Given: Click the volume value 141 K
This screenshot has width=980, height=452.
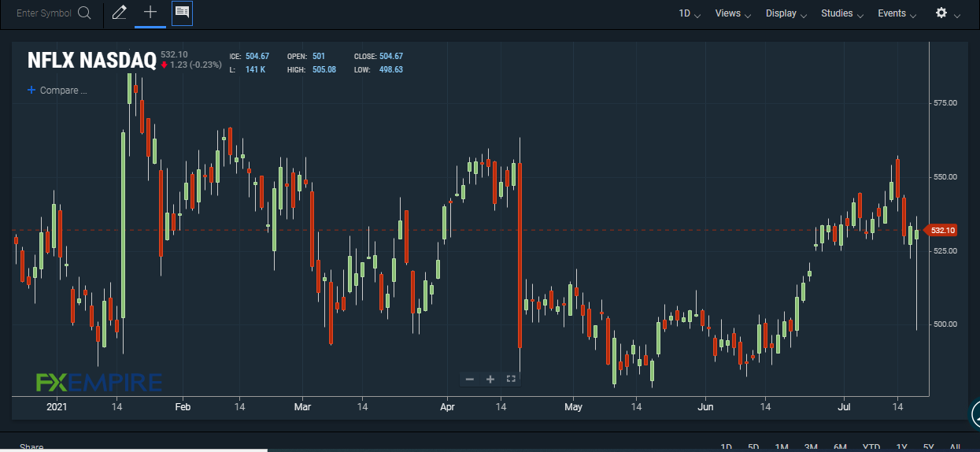Looking at the screenshot, I should [x=255, y=70].
